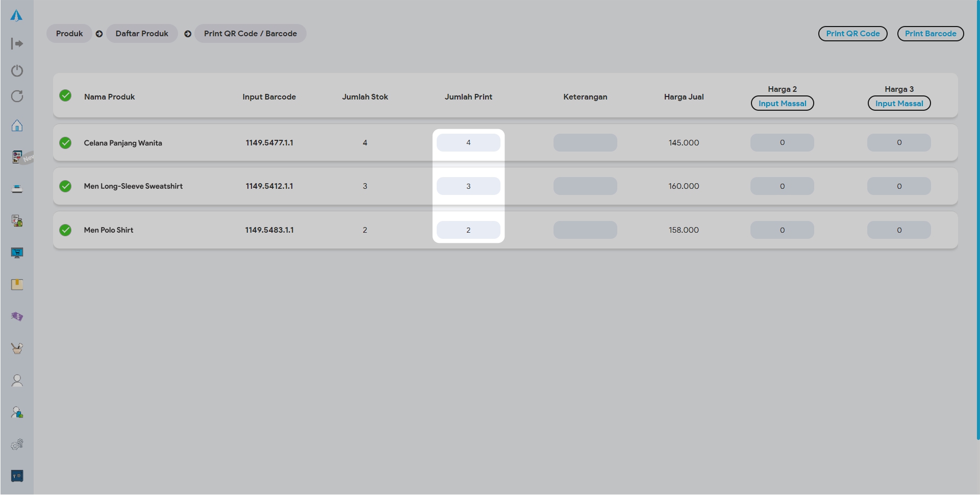
Task: Uncheck the Celana Panjang Wanita row
Action: (x=65, y=143)
